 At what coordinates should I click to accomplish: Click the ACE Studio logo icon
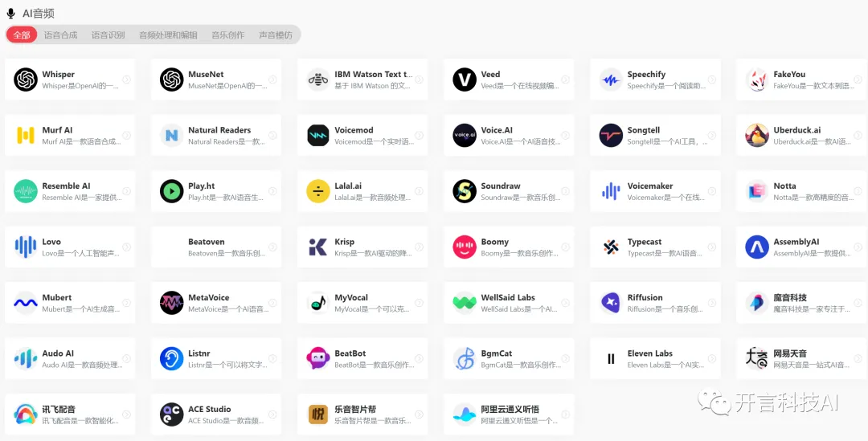coord(172,415)
